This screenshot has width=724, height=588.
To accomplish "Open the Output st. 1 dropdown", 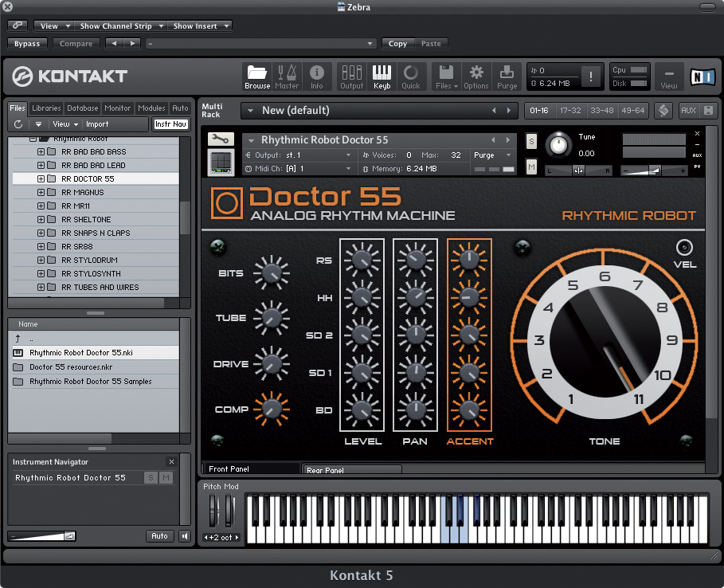I will click(x=298, y=155).
